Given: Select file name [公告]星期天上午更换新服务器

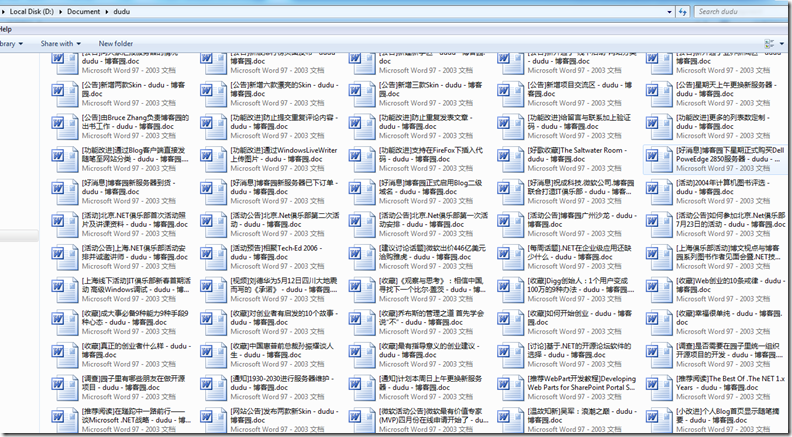Looking at the screenshot, I should click(x=726, y=89).
